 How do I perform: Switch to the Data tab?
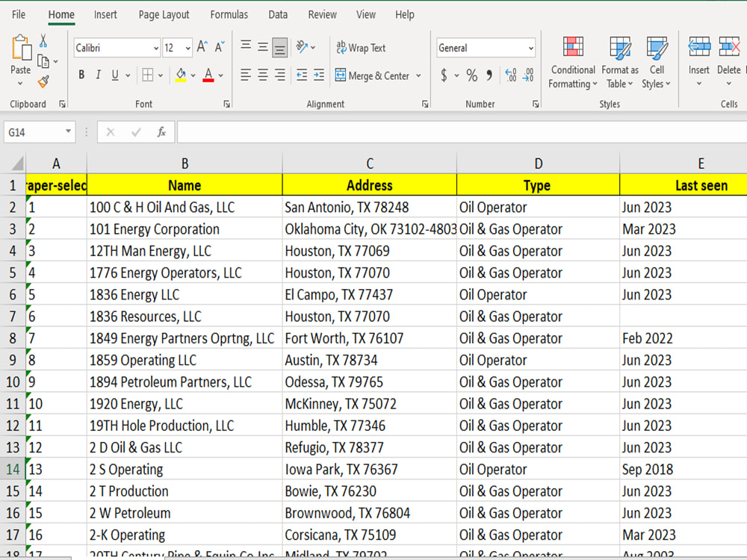(x=278, y=15)
